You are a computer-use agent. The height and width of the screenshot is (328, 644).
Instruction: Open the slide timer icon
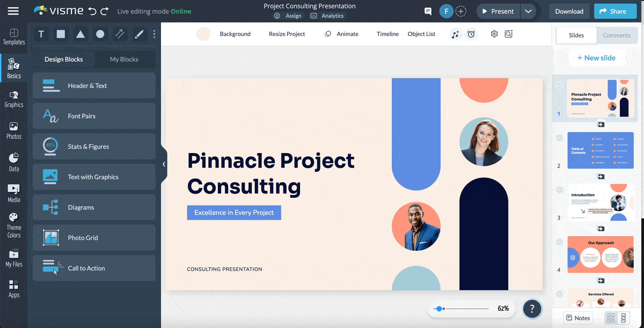point(471,34)
